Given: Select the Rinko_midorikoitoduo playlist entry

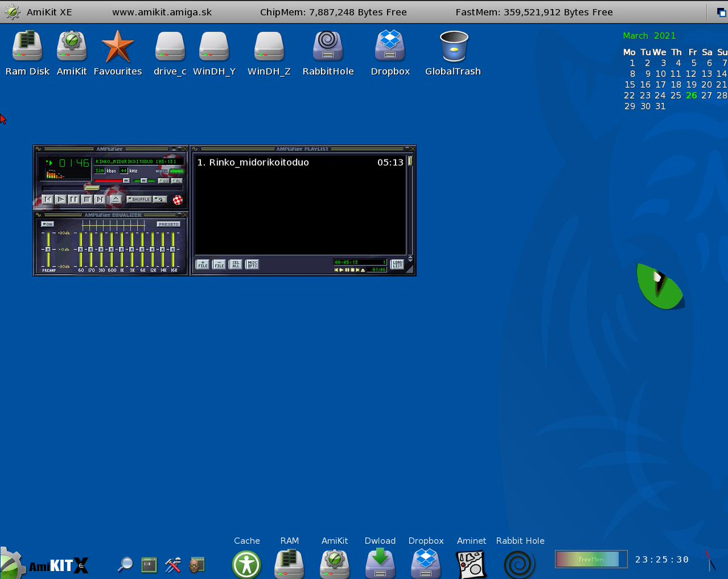Looking at the screenshot, I should pos(300,162).
